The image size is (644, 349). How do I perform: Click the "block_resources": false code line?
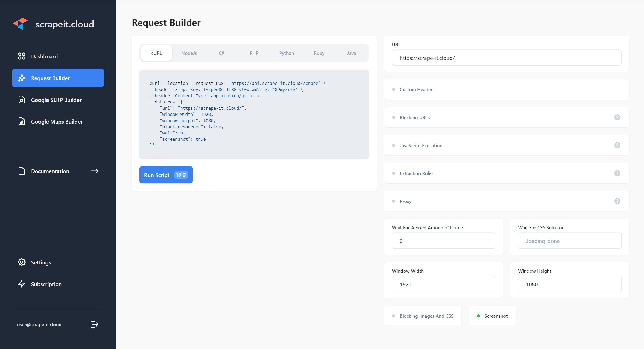click(x=191, y=127)
